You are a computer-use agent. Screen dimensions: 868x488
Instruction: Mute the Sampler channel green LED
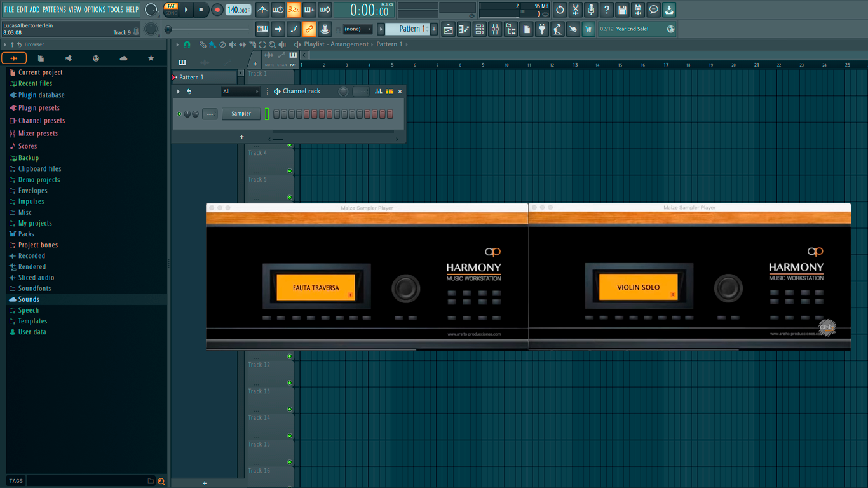click(x=179, y=114)
